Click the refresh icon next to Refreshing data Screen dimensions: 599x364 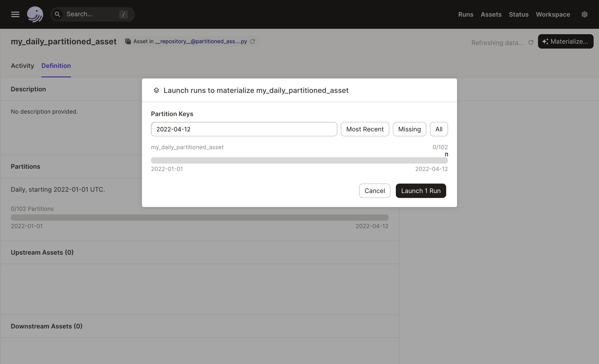pyautogui.click(x=531, y=42)
